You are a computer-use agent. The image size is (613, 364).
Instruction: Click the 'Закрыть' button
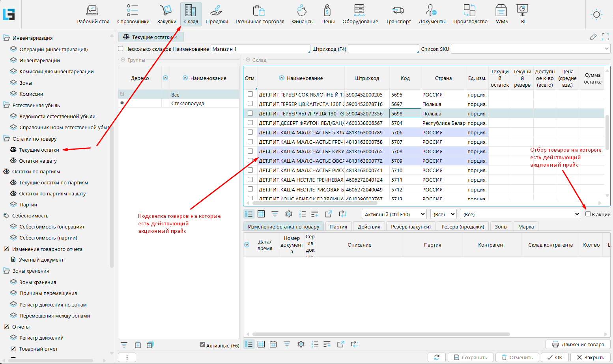(x=590, y=357)
